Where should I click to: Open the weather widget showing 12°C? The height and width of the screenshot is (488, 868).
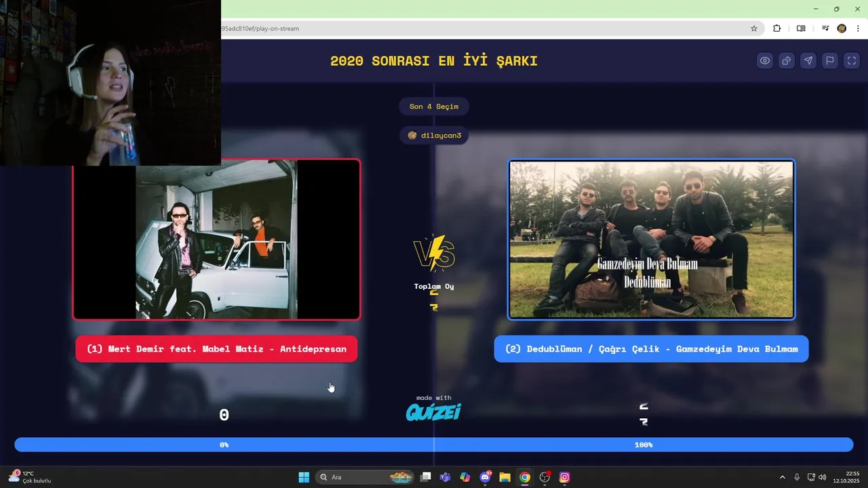click(x=30, y=477)
